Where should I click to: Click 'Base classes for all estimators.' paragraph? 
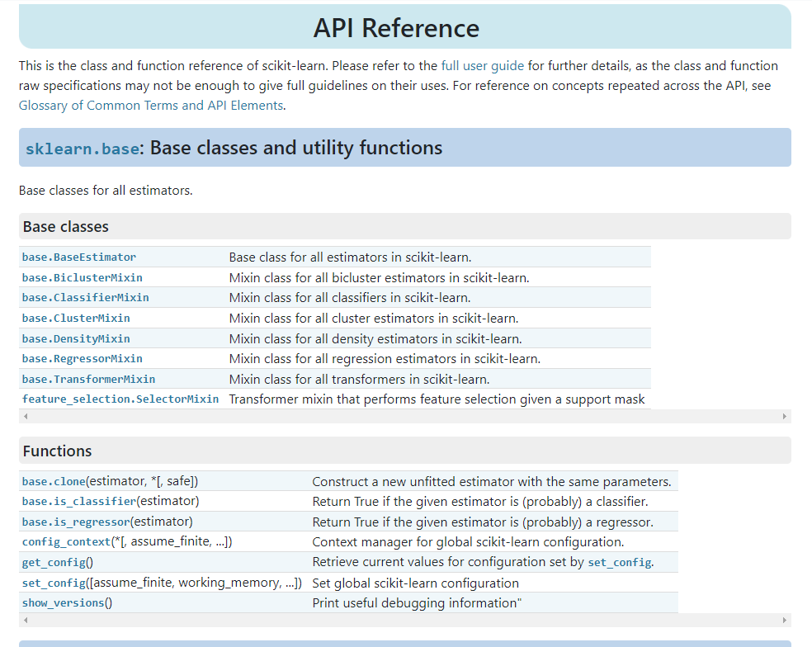tap(106, 191)
